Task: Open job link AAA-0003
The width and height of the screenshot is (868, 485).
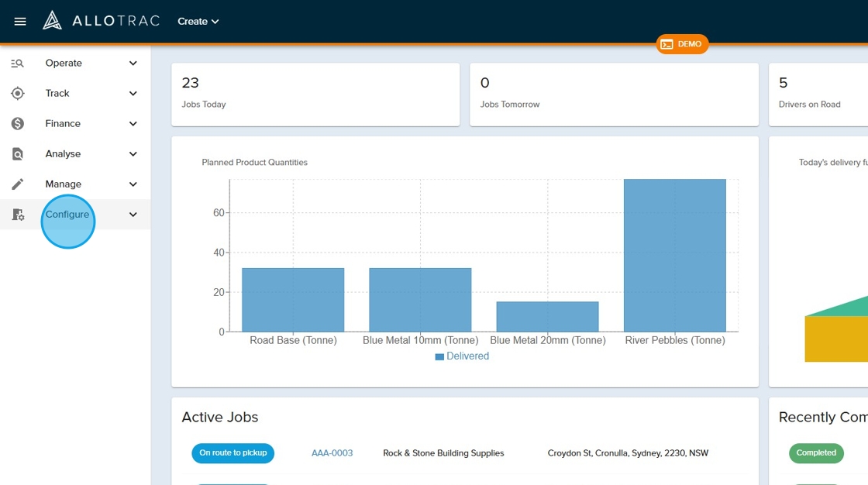Action: tap(332, 453)
